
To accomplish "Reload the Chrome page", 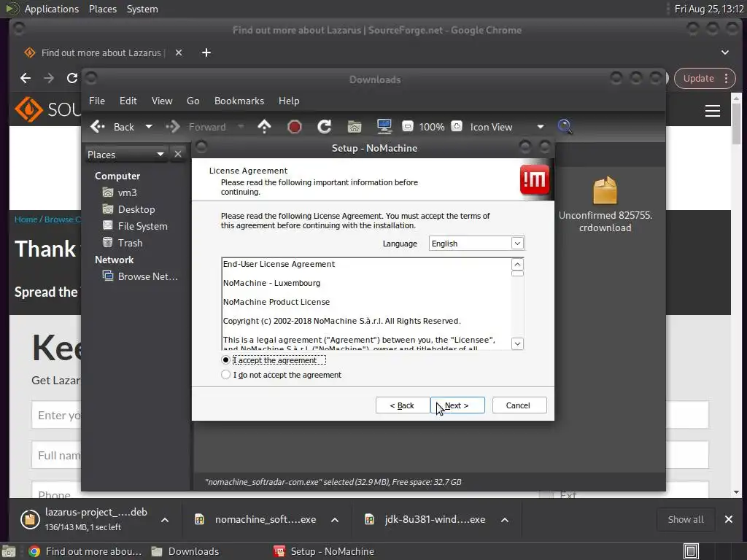I will [72, 78].
